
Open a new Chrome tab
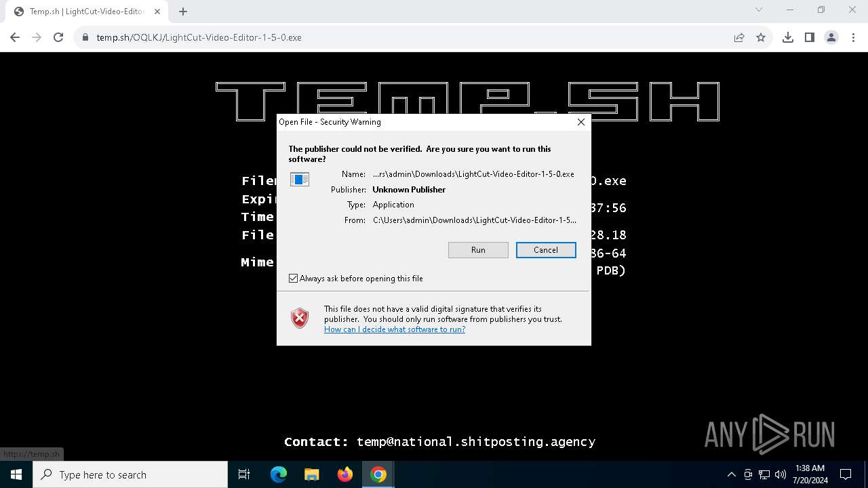(x=183, y=12)
